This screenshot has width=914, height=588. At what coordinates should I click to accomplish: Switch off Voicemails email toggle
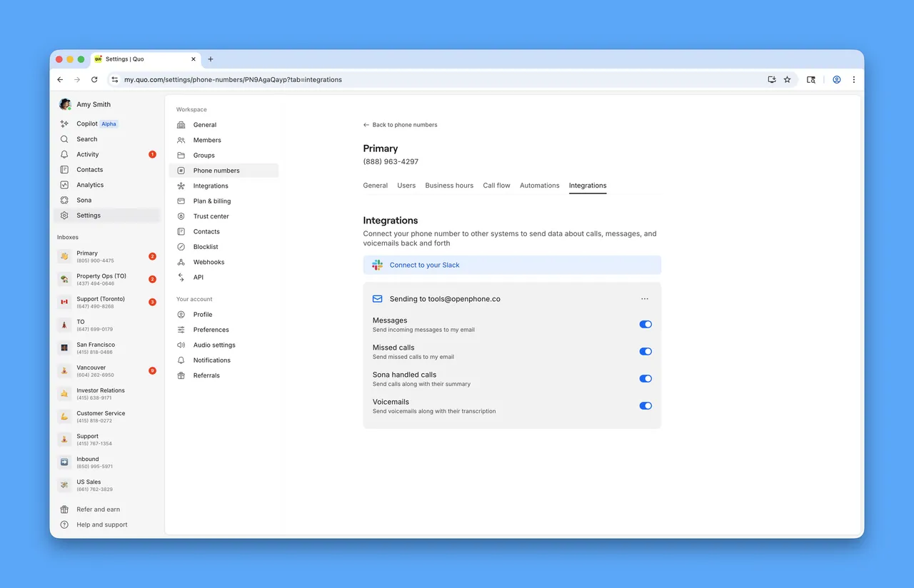(646, 405)
